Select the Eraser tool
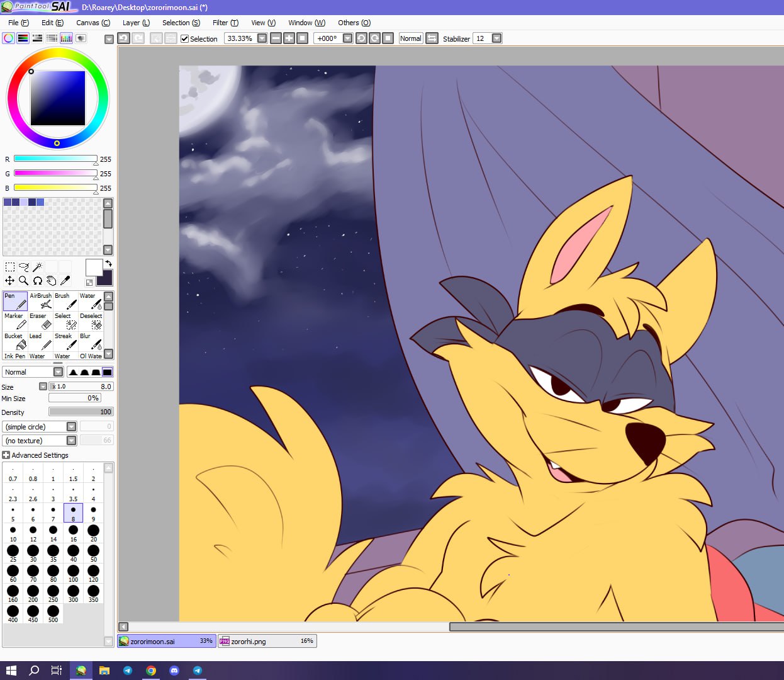Image resolution: width=784 pixels, height=680 pixels. [x=40, y=321]
